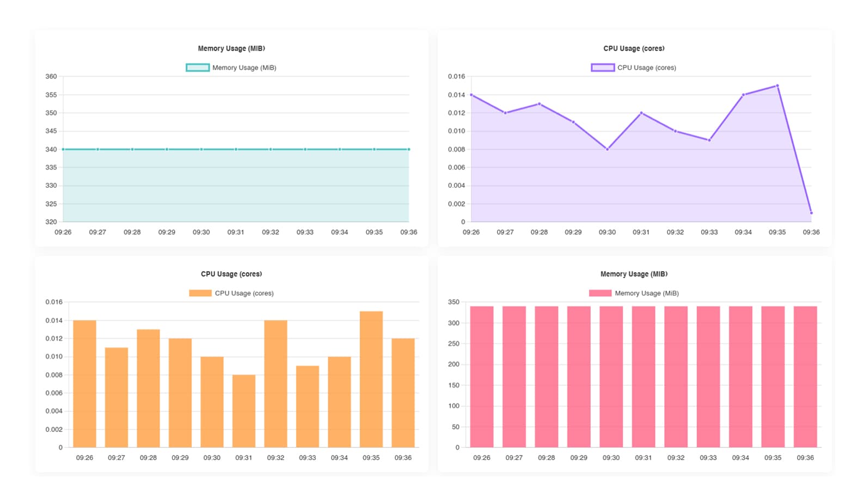
Task: Select the orange CPU bar at 09:32
Action: tap(275, 384)
